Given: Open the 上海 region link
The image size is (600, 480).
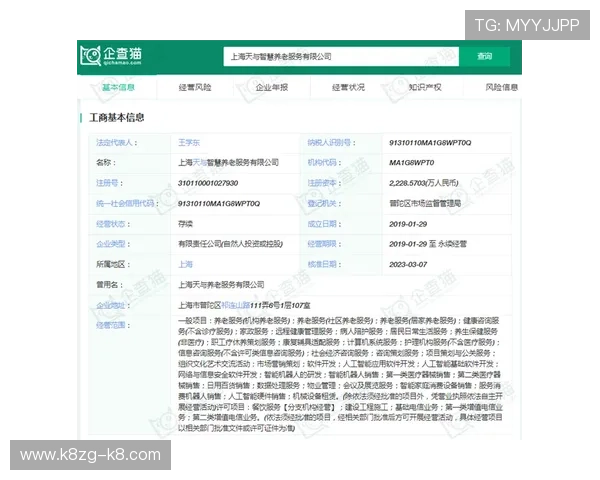Looking at the screenshot, I should [185, 264].
